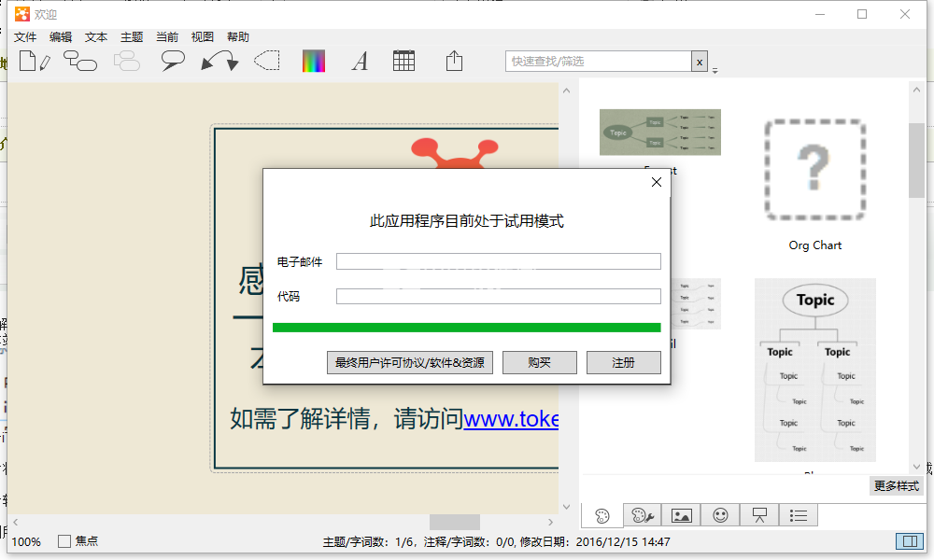Open the rainbow color gradient tool

point(314,62)
